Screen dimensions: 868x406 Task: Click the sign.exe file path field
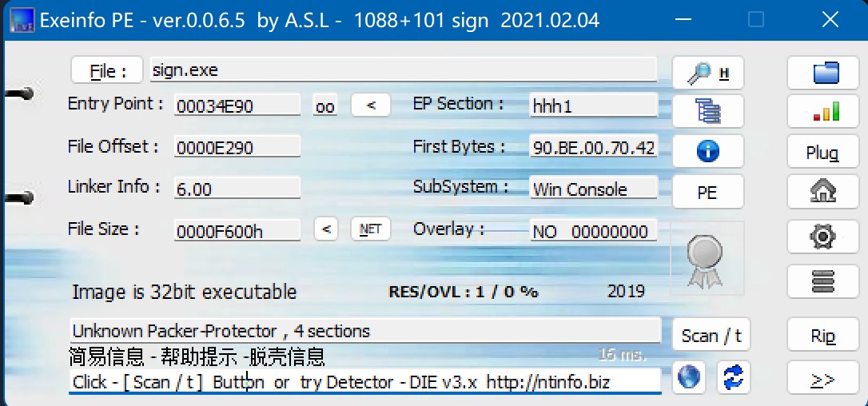pos(404,70)
